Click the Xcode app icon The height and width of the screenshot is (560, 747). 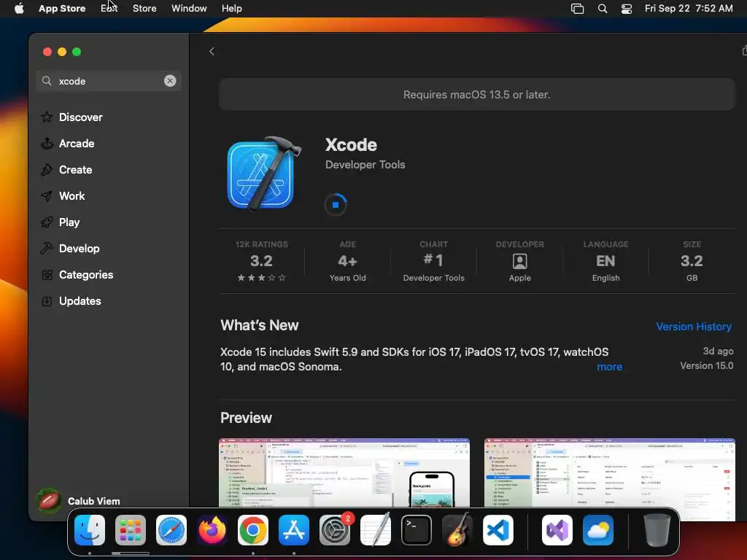263,174
